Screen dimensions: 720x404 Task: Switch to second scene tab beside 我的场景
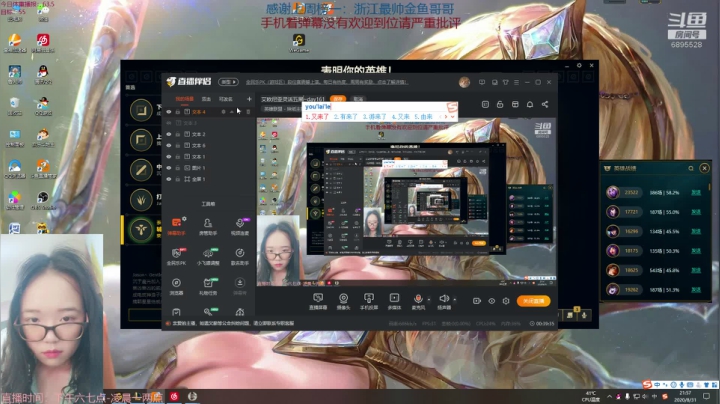206,99
